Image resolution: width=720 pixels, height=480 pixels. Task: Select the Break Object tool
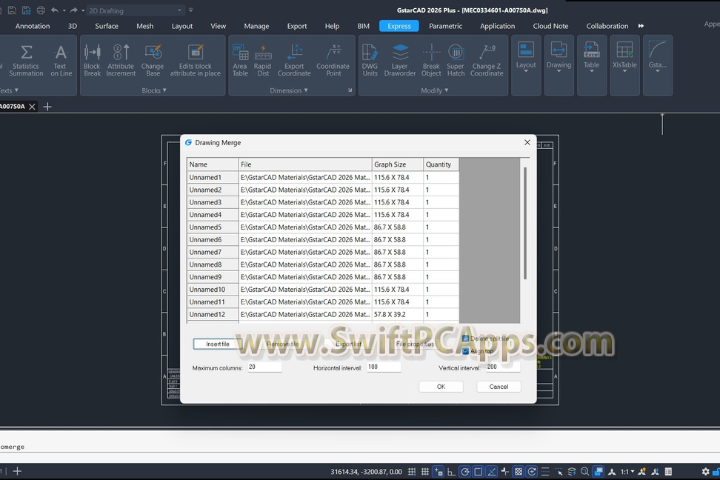tap(431, 60)
